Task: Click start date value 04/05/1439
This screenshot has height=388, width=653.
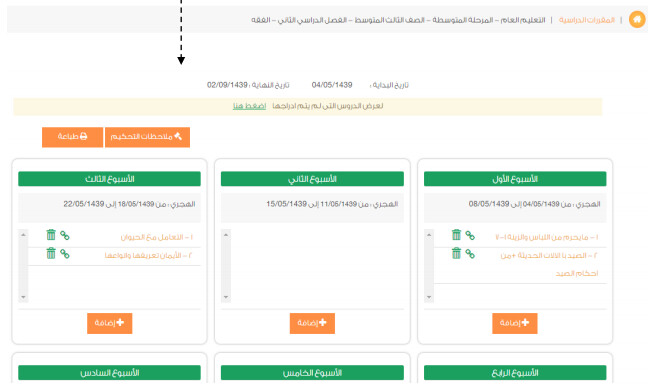Action: 332,85
